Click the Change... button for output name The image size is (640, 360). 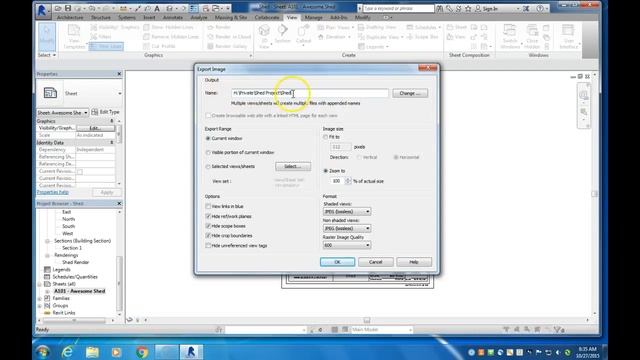coord(410,93)
